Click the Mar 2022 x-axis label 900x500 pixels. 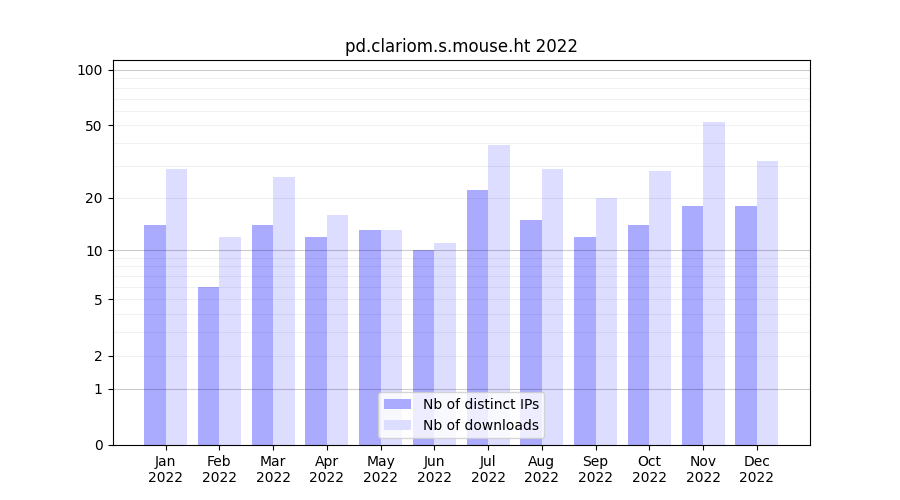pyautogui.click(x=273, y=469)
